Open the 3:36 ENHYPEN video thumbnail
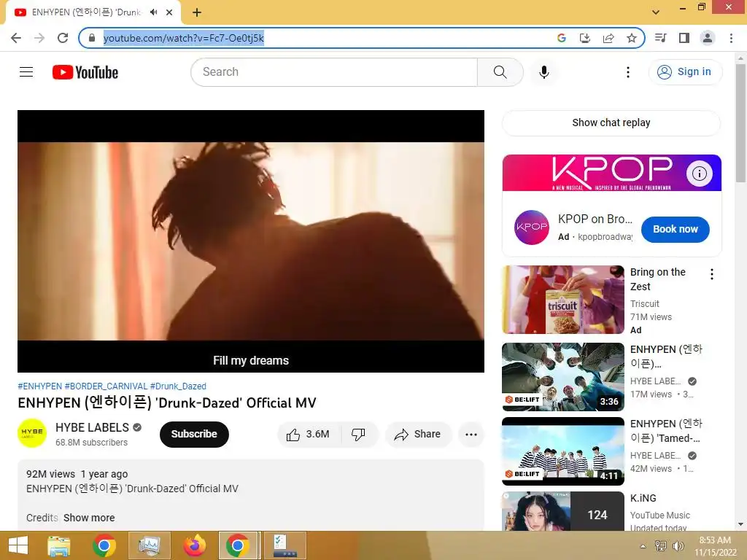 (563, 377)
